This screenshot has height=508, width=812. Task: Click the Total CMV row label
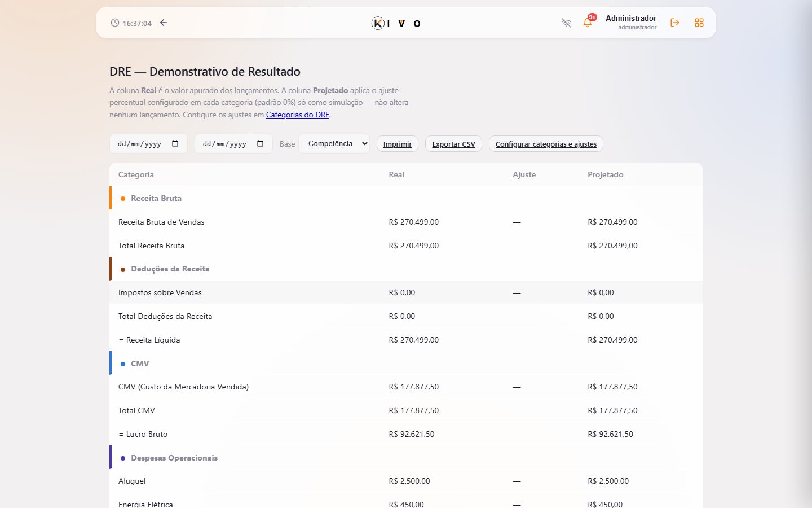click(136, 410)
